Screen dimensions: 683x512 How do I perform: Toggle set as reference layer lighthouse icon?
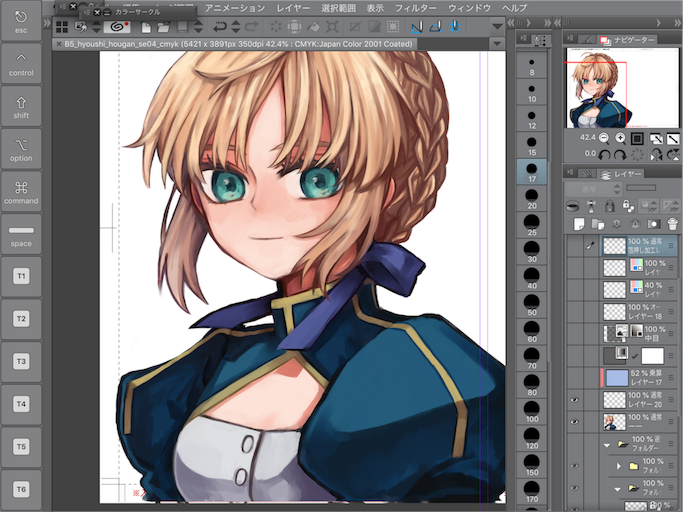point(591,206)
